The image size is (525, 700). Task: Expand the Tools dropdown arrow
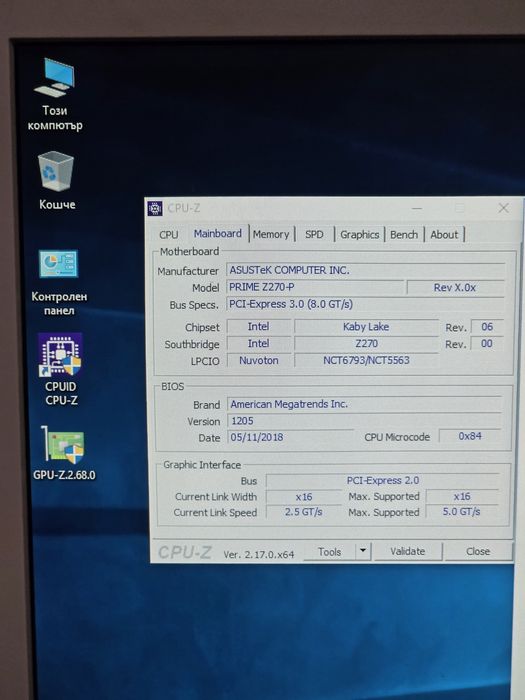[x=363, y=551]
